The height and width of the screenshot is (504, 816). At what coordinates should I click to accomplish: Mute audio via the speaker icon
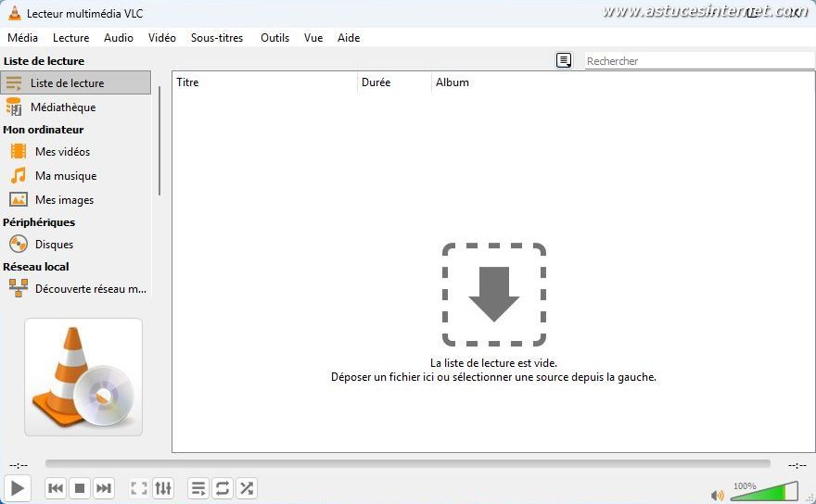[x=717, y=495]
